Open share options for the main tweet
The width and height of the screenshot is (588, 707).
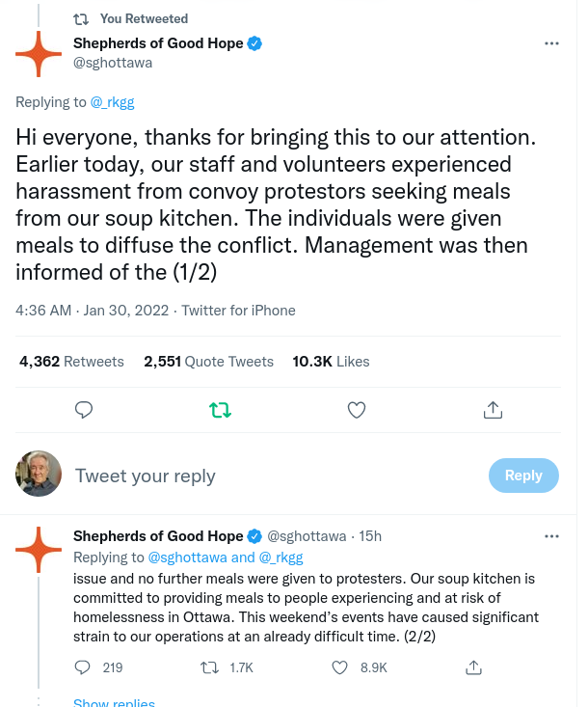pyautogui.click(x=493, y=410)
